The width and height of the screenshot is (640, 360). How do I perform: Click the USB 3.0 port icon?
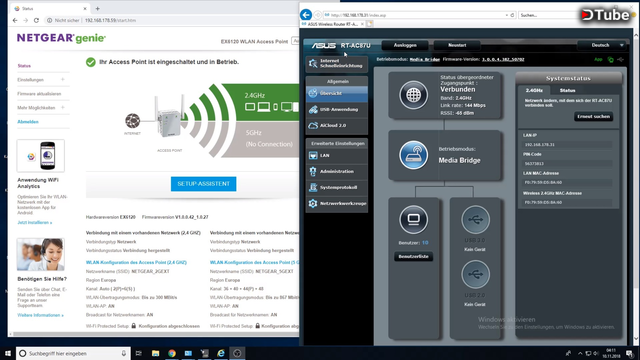475,220
